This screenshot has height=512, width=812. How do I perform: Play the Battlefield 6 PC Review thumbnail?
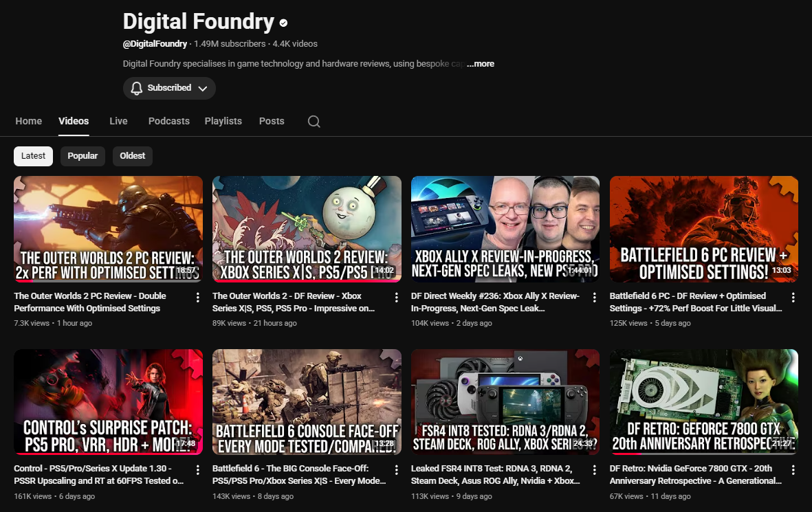click(704, 229)
